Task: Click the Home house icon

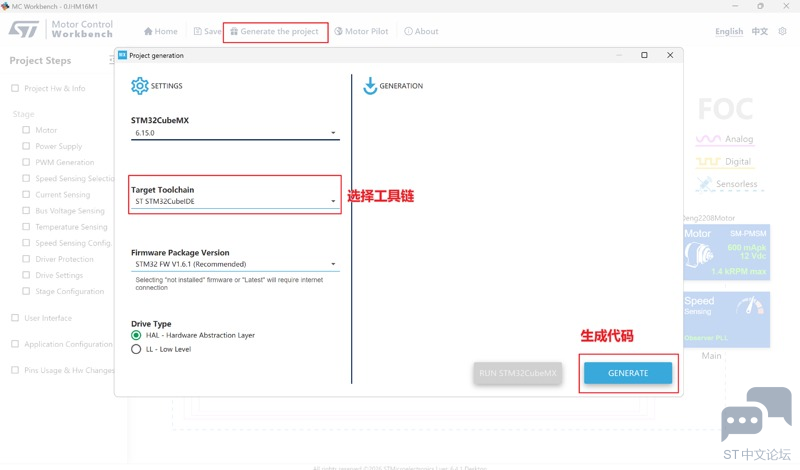Action: click(x=148, y=31)
